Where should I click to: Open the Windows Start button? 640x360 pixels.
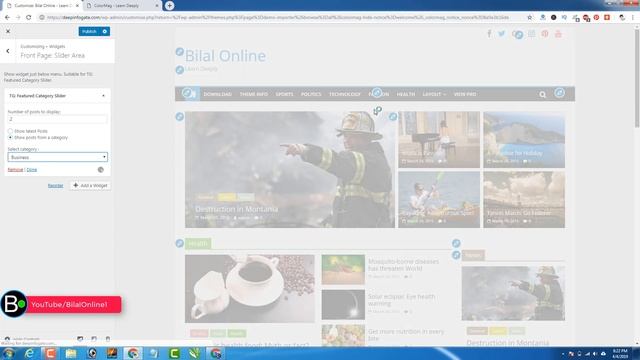8,353
